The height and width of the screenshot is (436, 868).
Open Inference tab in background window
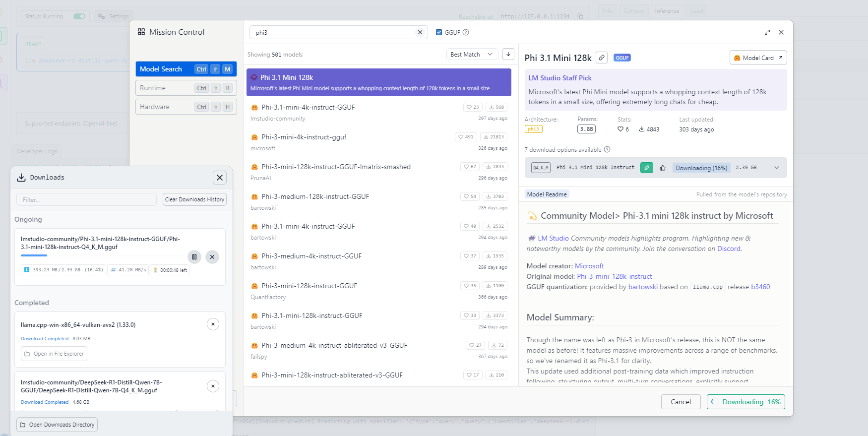point(667,11)
